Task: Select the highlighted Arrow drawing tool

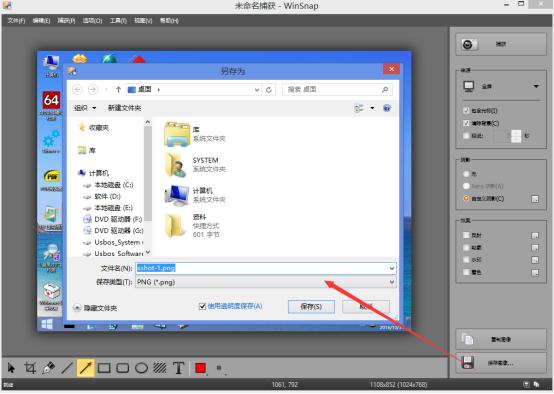Action: coord(86,368)
